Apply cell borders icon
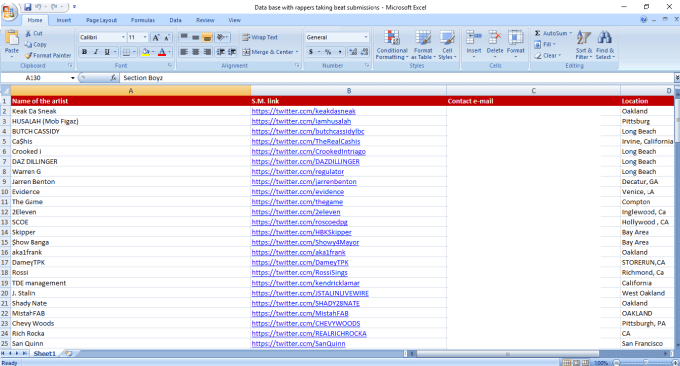 click(126, 52)
